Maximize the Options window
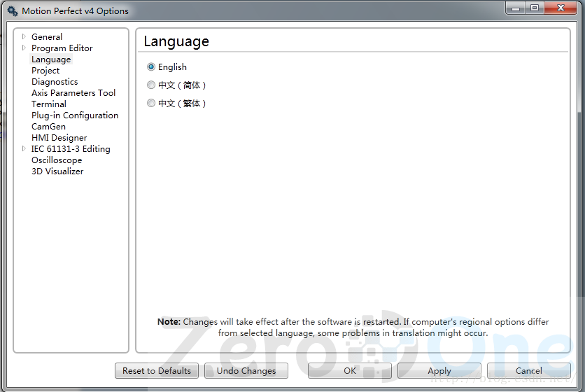 tap(535, 8)
